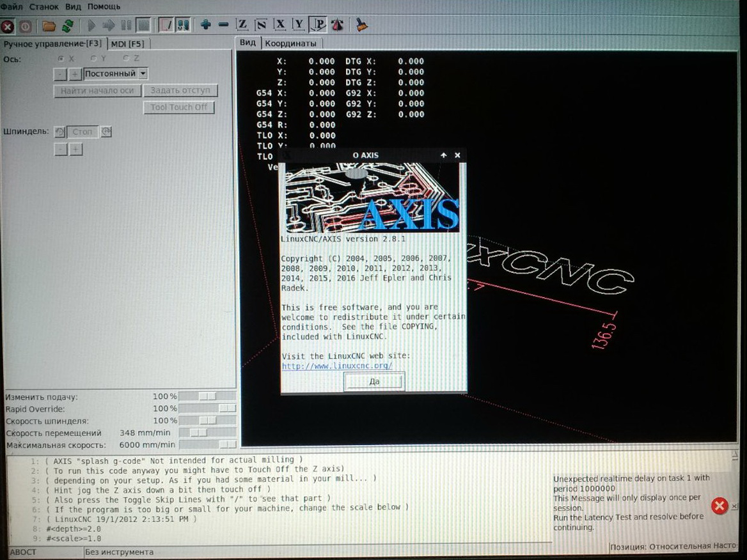Viewport: 747px width, 560px height.
Task: Click the spindle Стоп button
Action: pos(83,132)
